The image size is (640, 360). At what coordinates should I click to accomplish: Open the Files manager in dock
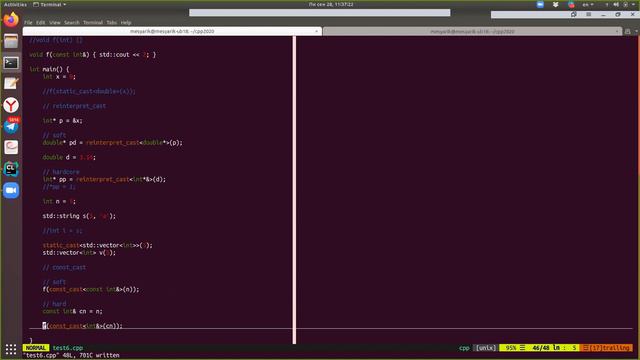click(x=11, y=41)
